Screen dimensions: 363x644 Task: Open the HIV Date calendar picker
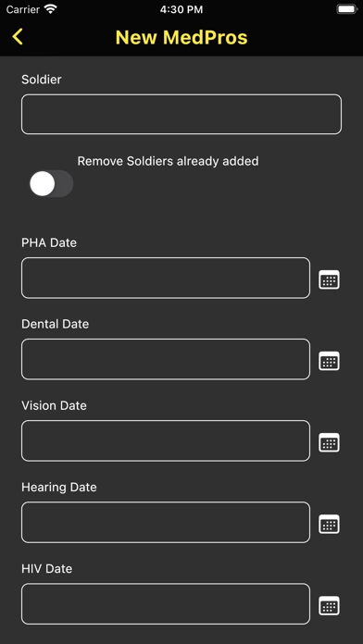(x=330, y=605)
